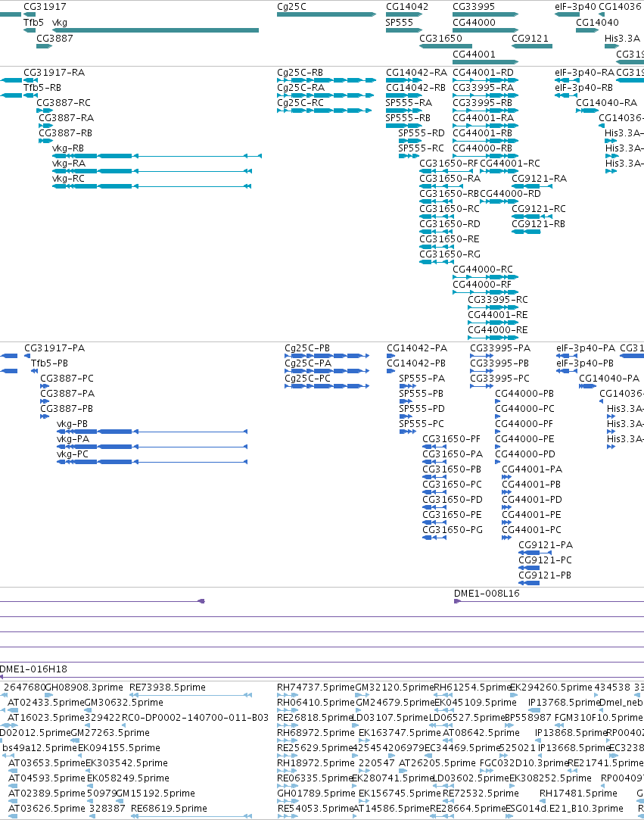Image resolution: width=644 pixels, height=820 pixels.
Task: Click the GM15192.5prime EST label
Action: (x=155, y=793)
